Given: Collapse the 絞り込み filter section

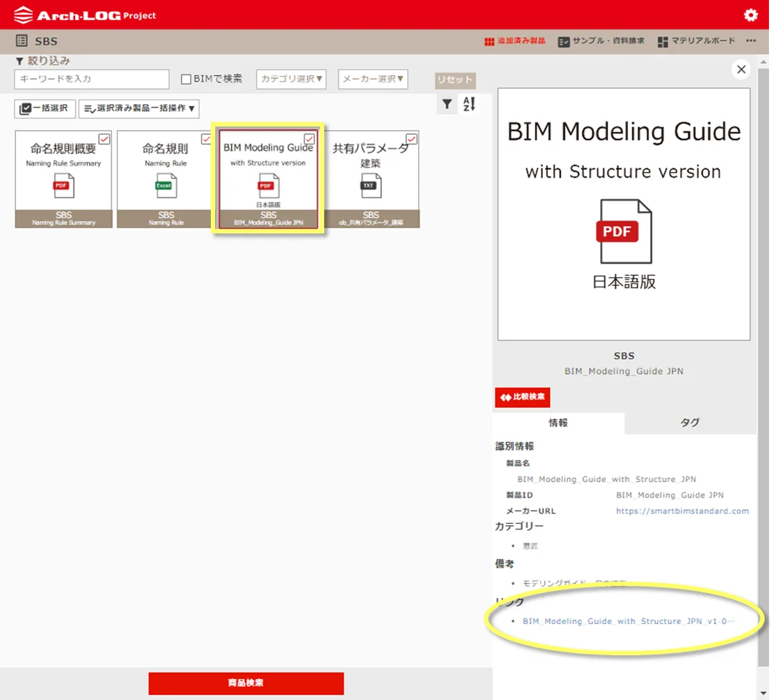Looking at the screenshot, I should (43, 61).
